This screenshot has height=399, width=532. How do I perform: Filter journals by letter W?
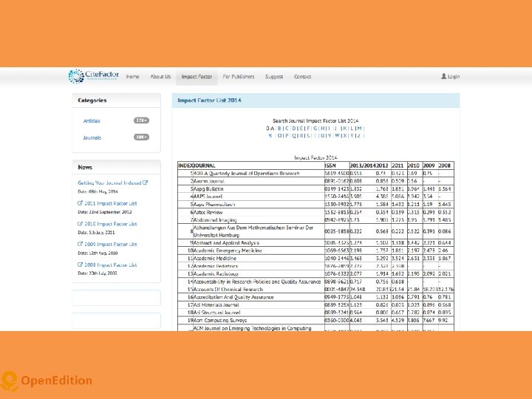337,136
